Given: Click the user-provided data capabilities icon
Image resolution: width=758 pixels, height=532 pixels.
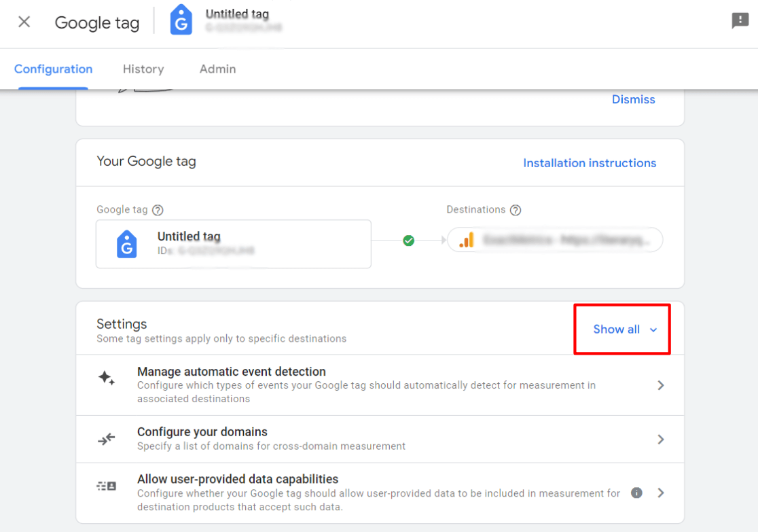Looking at the screenshot, I should (x=107, y=485).
